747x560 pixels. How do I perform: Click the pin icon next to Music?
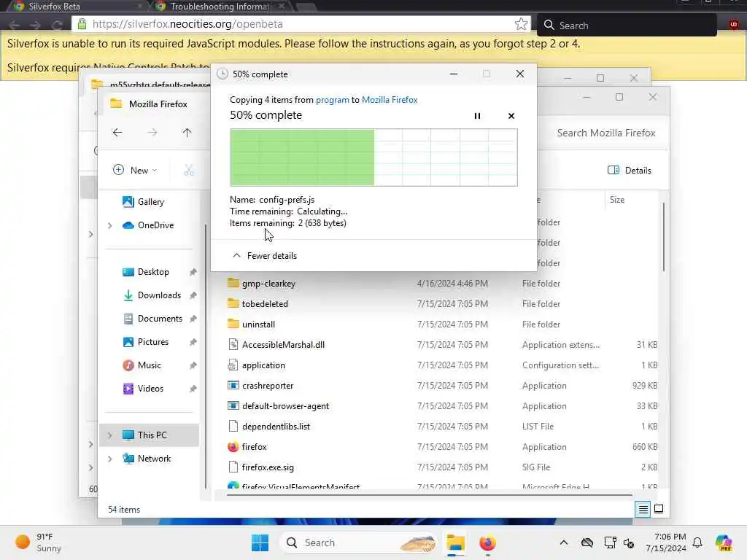tap(193, 365)
